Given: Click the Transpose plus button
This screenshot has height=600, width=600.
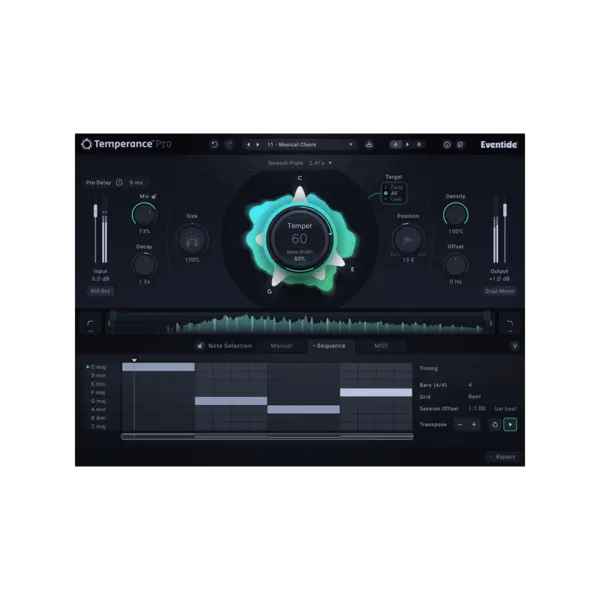Looking at the screenshot, I should 474,425.
